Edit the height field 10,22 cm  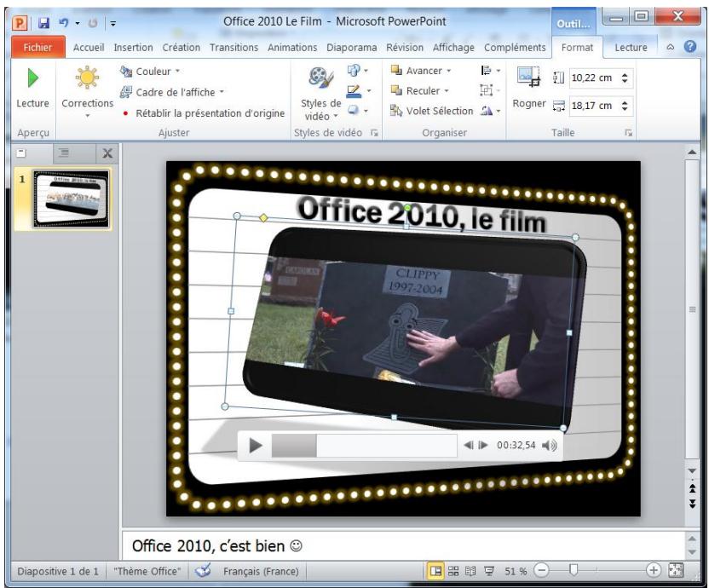coord(592,78)
